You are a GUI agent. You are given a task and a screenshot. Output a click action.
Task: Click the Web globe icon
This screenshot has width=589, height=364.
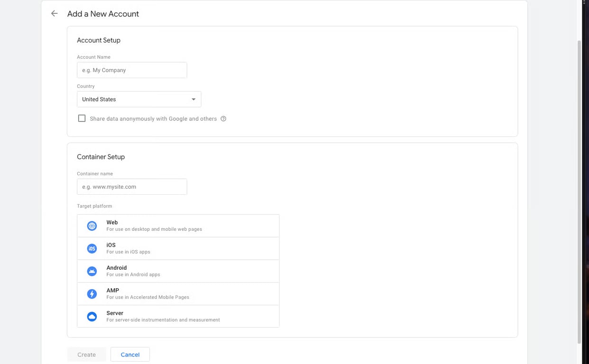pyautogui.click(x=92, y=226)
